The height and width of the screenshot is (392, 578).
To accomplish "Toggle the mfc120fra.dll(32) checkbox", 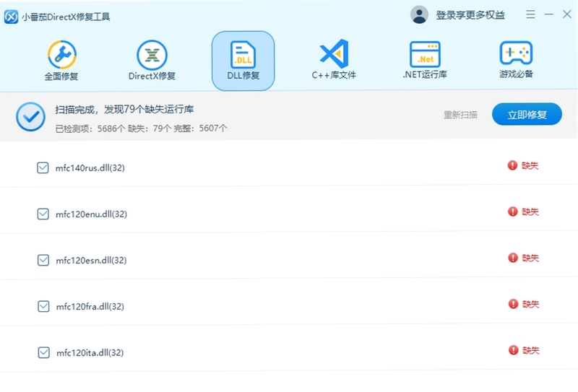I will pyautogui.click(x=43, y=306).
